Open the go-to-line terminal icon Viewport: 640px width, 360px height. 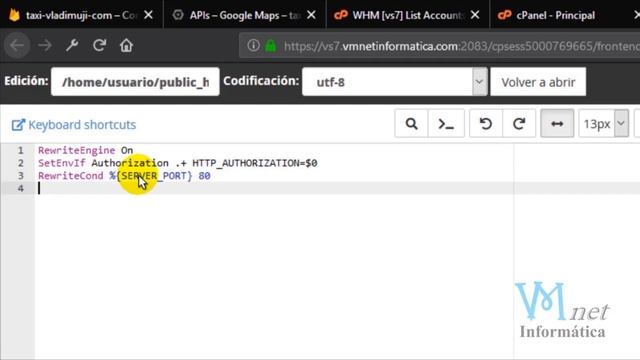446,124
